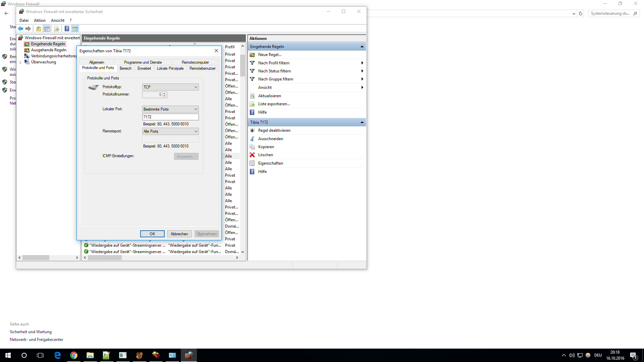Launch Microsoft Edge from the taskbar
The image size is (644, 362).
click(57, 355)
